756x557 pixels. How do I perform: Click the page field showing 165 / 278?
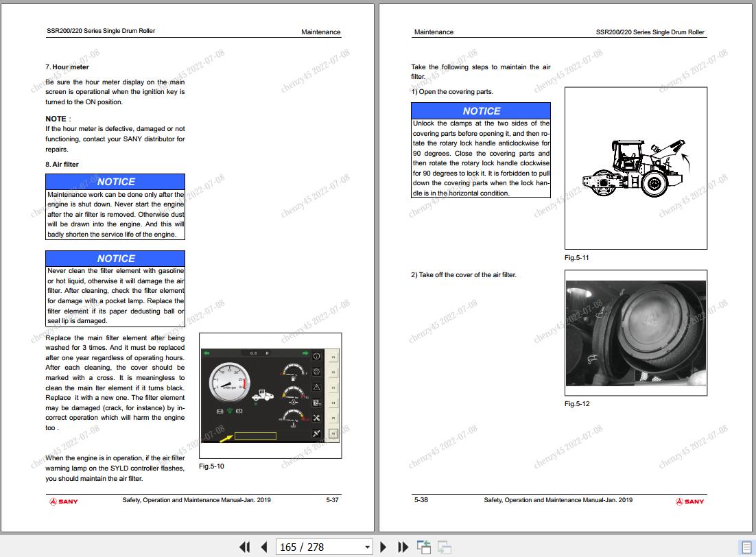pos(318,547)
